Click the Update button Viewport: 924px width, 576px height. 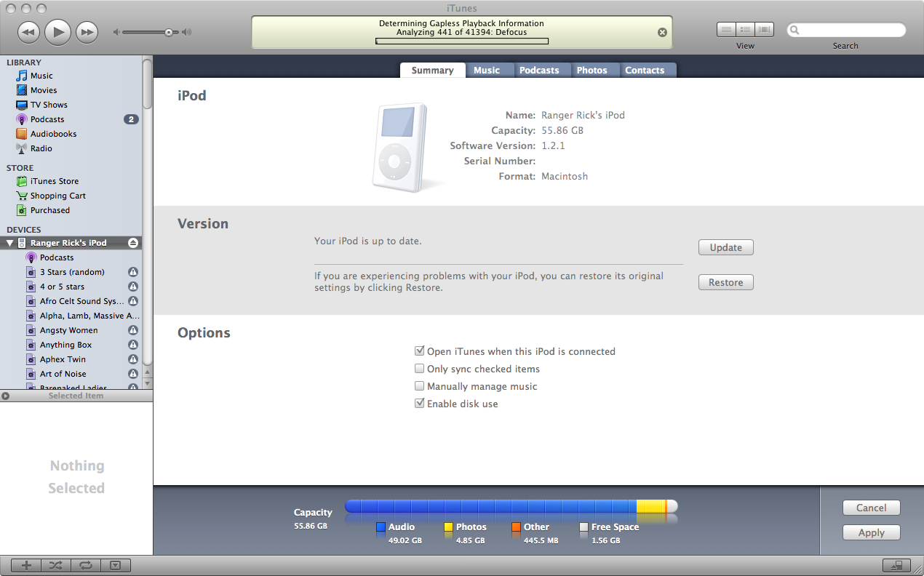click(x=726, y=247)
